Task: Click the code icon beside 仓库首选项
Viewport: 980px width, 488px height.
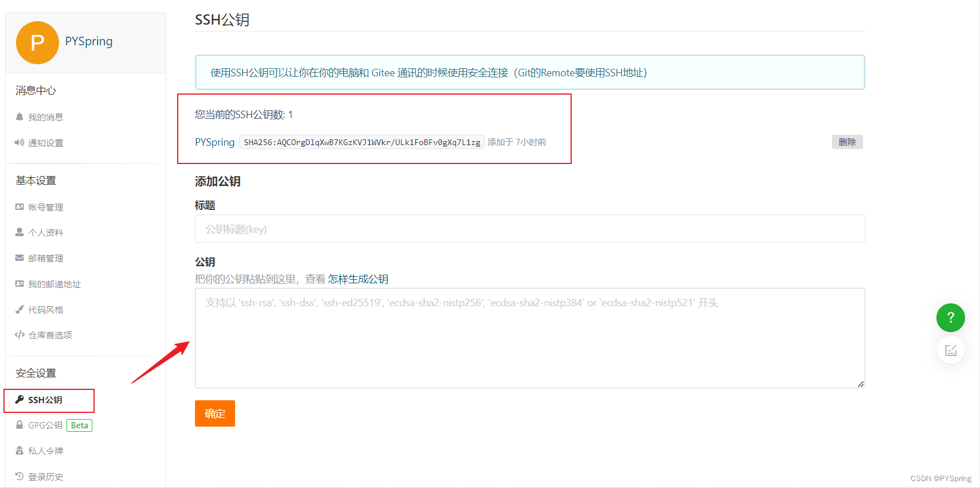Action: coord(19,335)
